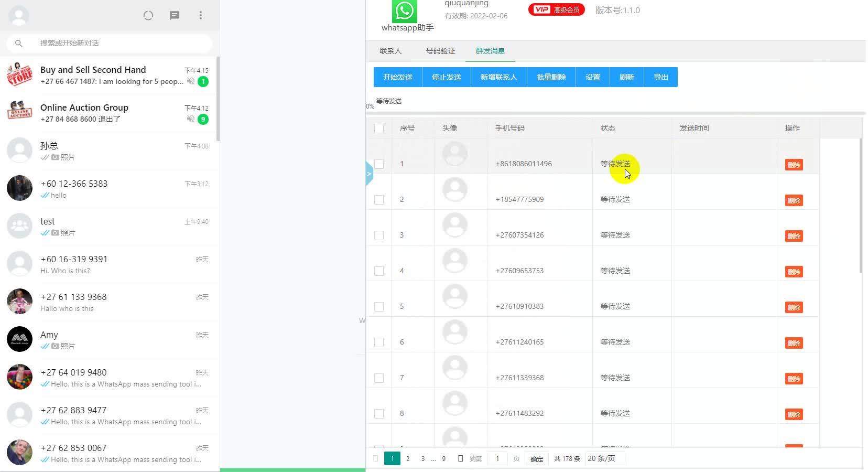Click avatar placeholder in row +27610910383

(455, 296)
